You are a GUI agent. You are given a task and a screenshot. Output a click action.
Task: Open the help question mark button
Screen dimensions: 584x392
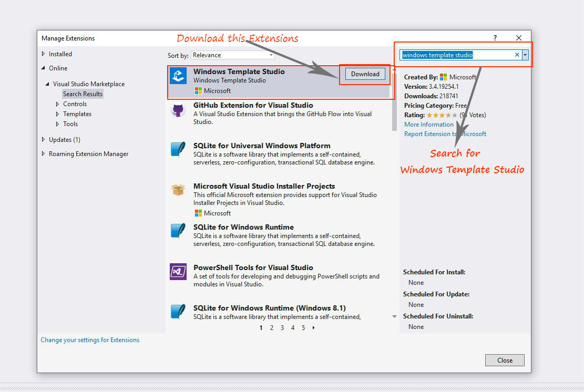point(495,38)
